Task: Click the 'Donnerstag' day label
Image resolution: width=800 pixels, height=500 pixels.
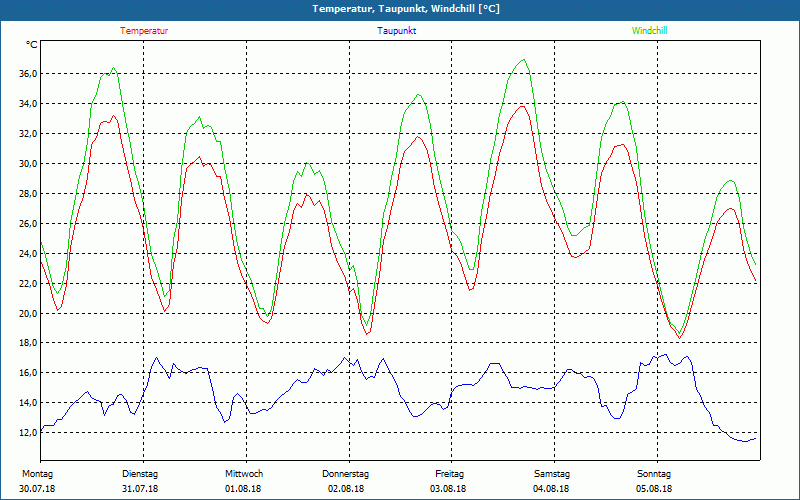Action: [345, 474]
